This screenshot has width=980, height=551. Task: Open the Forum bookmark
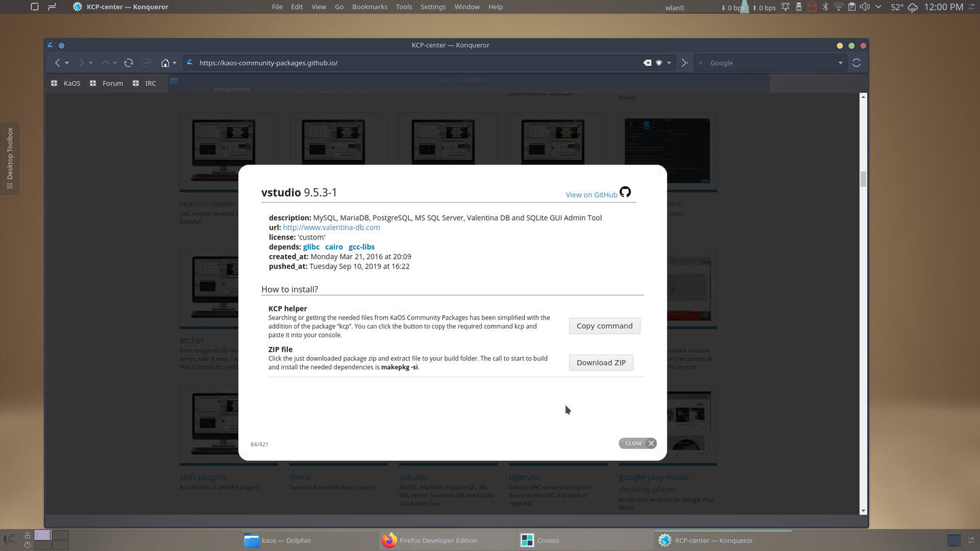click(x=106, y=83)
